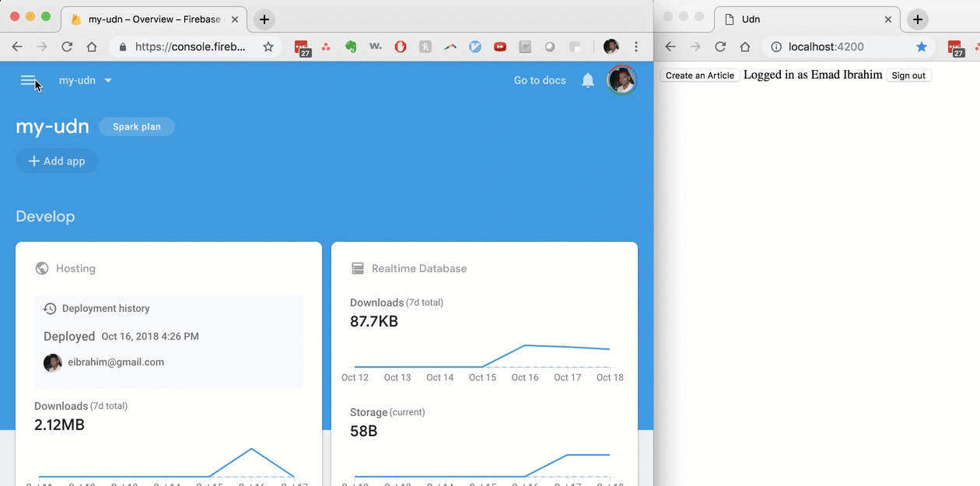Viewport: 980px width, 486px height.
Task: Go back in the Firebase browser window
Action: 17,47
